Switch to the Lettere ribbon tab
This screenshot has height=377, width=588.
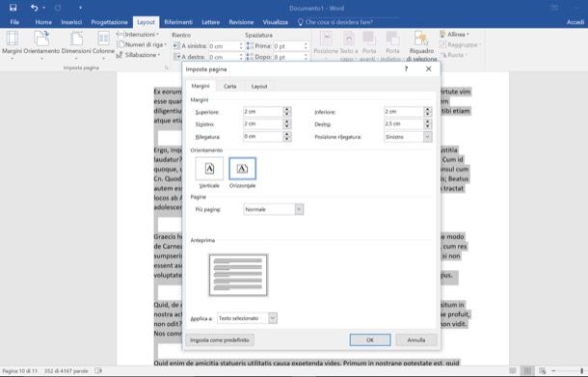click(211, 22)
